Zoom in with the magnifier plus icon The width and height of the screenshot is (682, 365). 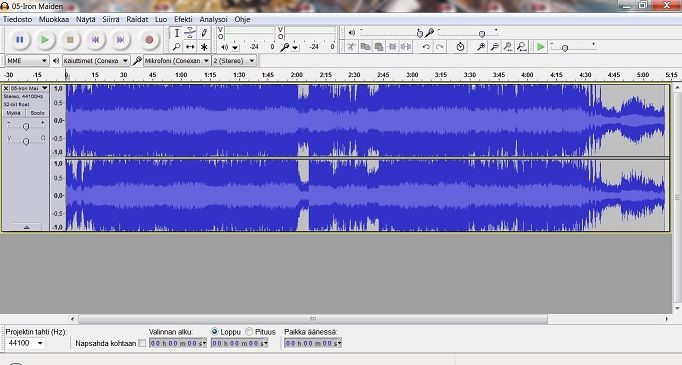tap(481, 47)
